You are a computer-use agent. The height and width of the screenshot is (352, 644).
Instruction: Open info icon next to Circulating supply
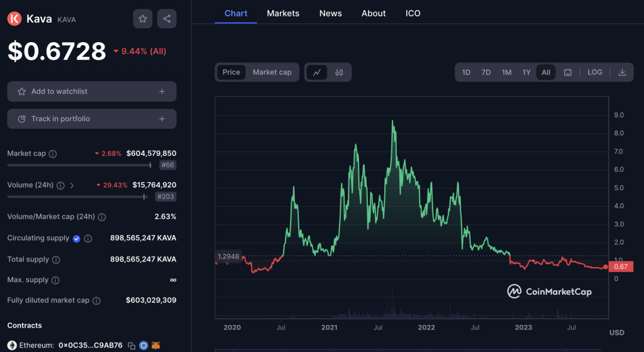pos(88,238)
